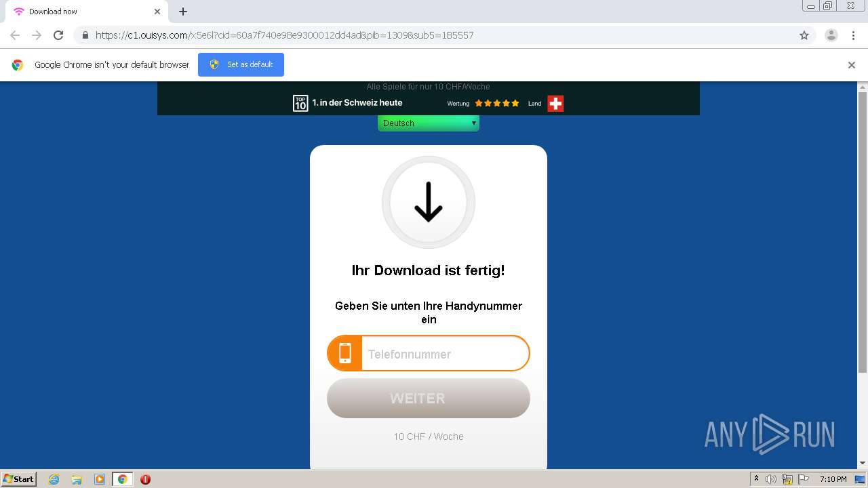Click 'Geben Sie unten Ihre Handynummer ein' text
Image resolution: width=868 pixels, height=488 pixels.
pos(429,312)
